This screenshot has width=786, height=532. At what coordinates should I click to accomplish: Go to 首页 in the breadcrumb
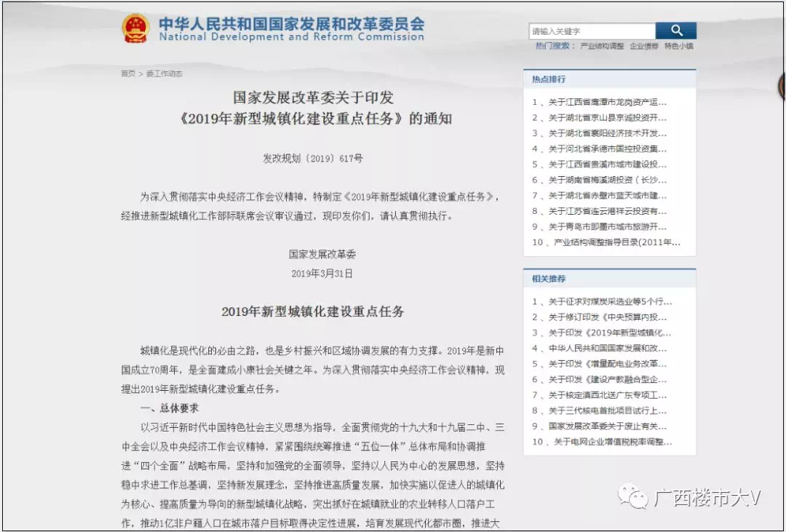click(128, 74)
